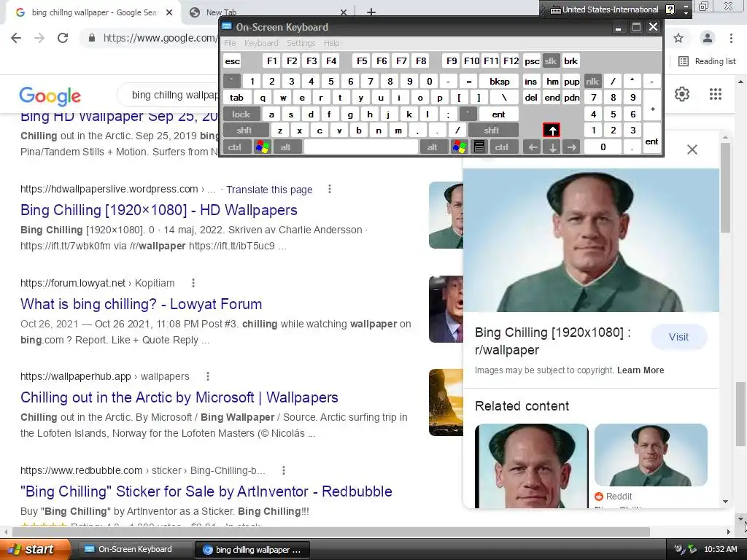Image resolution: width=747 pixels, height=560 pixels.
Task: Click the bksp key on keyboard
Action: tap(499, 82)
